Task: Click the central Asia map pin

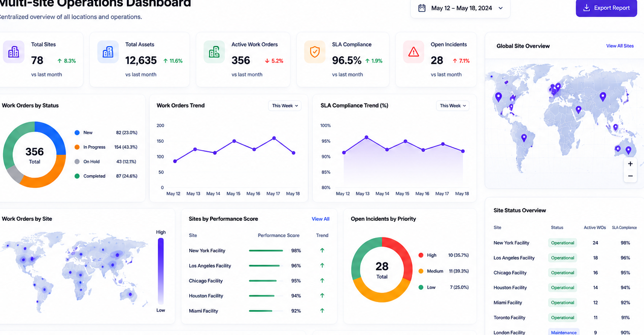Action: tap(603, 96)
